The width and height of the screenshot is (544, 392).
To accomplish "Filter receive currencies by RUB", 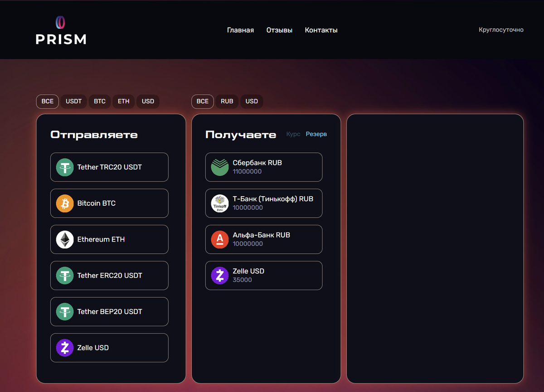I will tap(227, 101).
